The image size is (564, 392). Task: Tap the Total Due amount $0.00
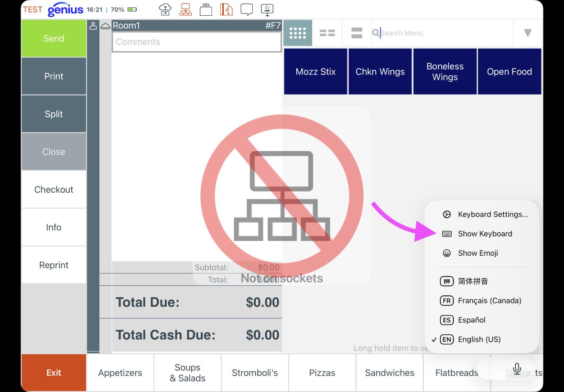[x=262, y=303]
